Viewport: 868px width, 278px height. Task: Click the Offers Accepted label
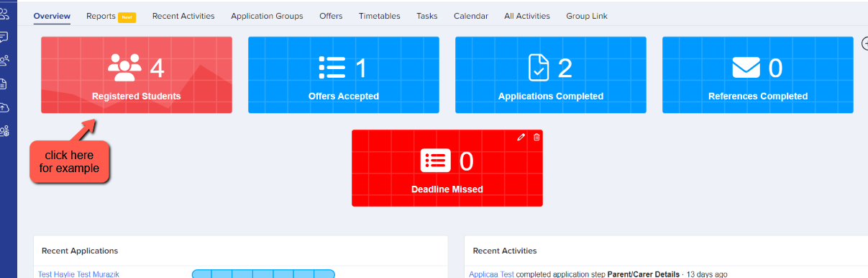click(344, 96)
